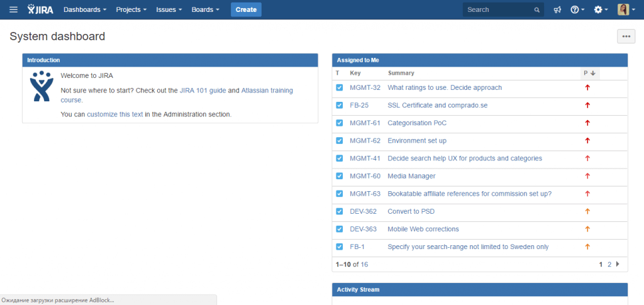Sort by the P priority column header

(x=589, y=73)
